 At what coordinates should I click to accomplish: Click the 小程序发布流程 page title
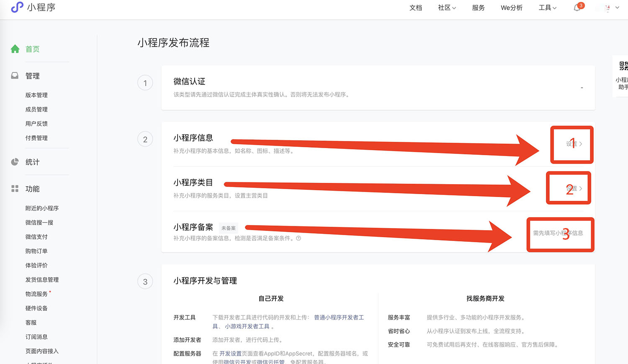[173, 43]
